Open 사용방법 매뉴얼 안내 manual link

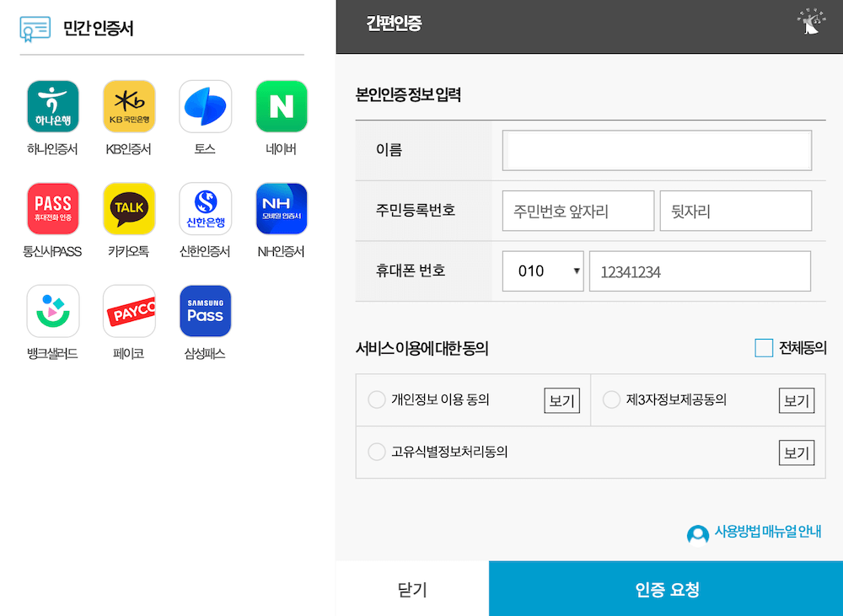click(754, 533)
